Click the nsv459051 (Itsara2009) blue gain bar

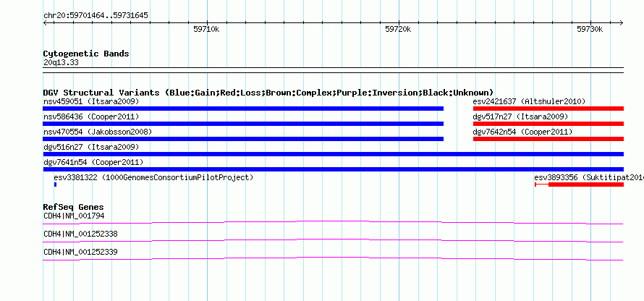click(x=243, y=109)
